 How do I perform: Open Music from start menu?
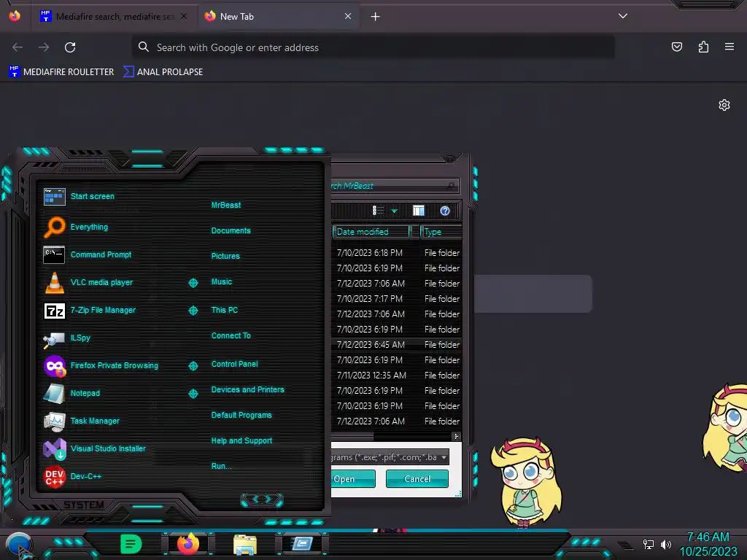tap(222, 282)
